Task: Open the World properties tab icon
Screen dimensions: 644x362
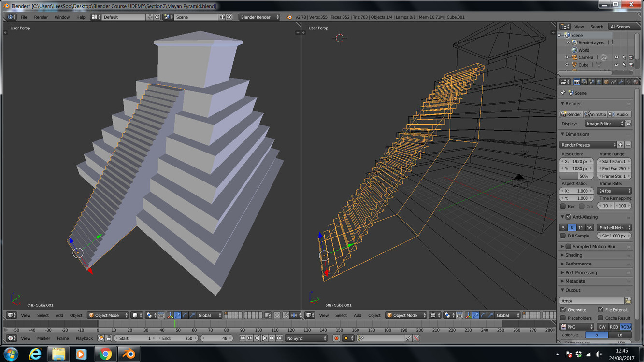Action: [599, 82]
